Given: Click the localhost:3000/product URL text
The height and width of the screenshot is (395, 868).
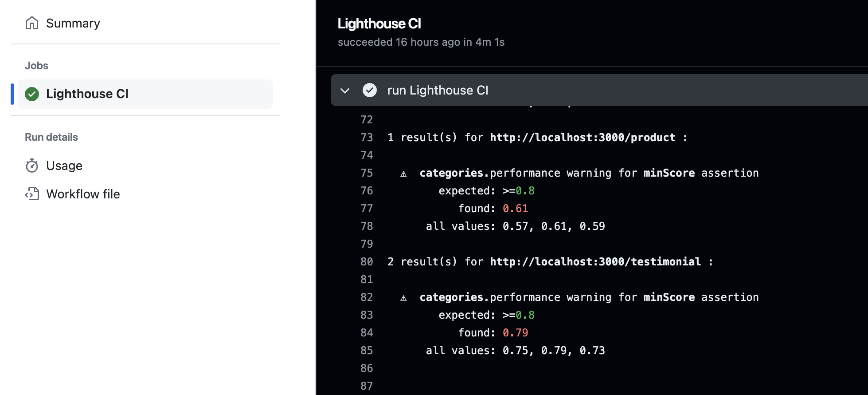Looking at the screenshot, I should tap(583, 138).
